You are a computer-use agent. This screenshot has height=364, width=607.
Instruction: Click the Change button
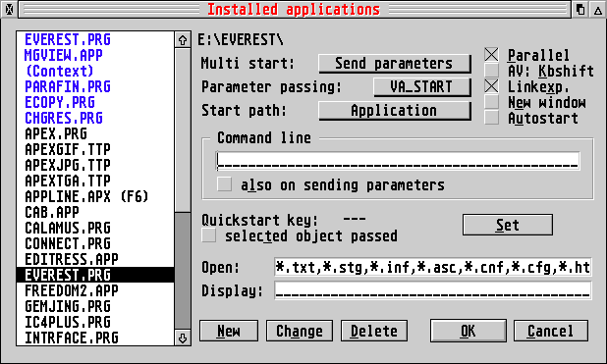click(300, 331)
